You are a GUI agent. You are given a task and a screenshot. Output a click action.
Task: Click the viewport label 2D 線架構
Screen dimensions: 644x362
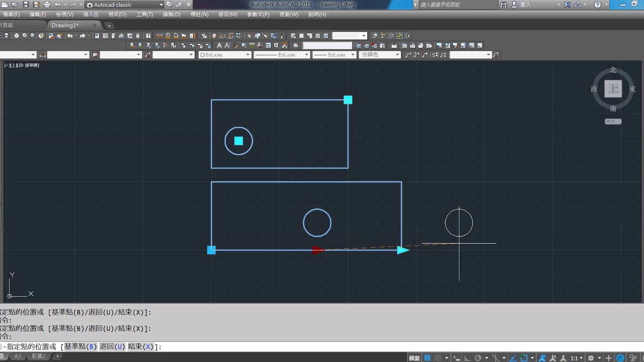click(28, 65)
